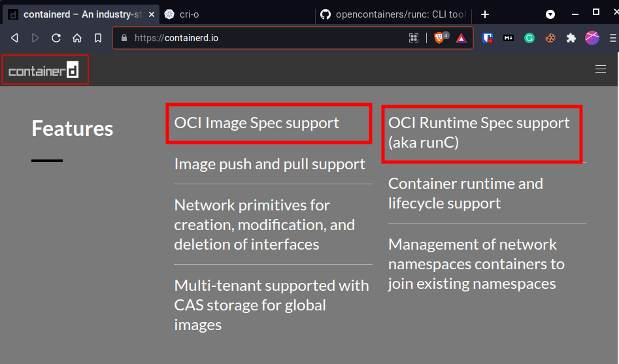
Task: Click 'Multi-tenant supported with CAS storage' text
Action: pyautogui.click(x=272, y=305)
